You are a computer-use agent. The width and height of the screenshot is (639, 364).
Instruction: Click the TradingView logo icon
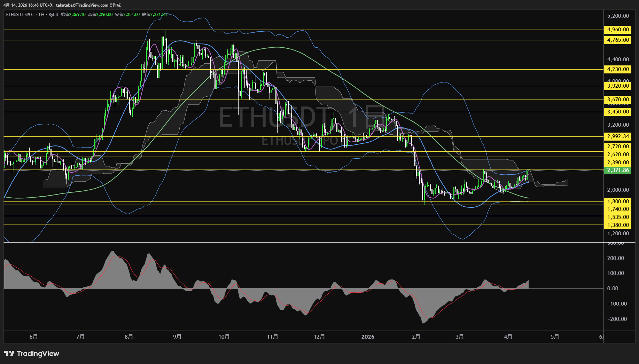[9, 354]
